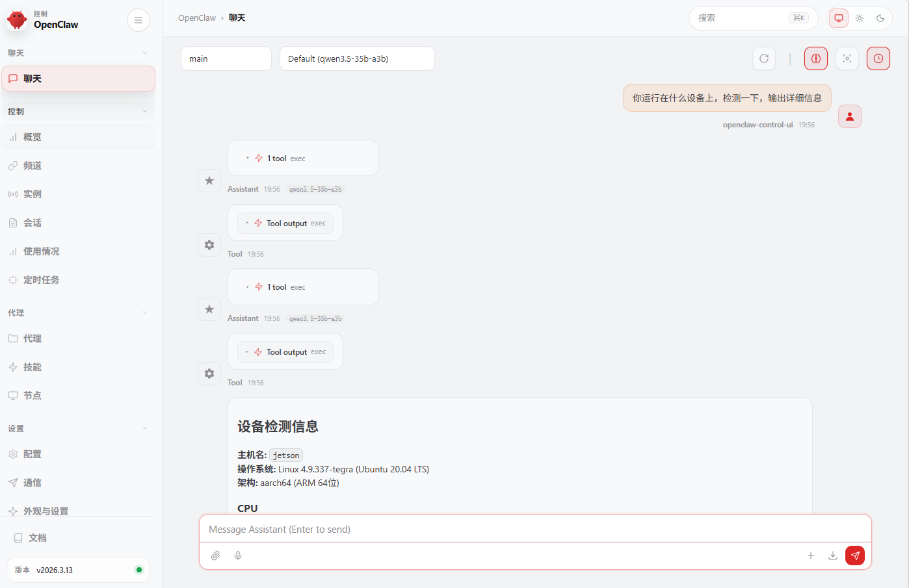The width and height of the screenshot is (909, 588).
Task: Go to the 技能 sidebar page
Action: [x=33, y=367]
